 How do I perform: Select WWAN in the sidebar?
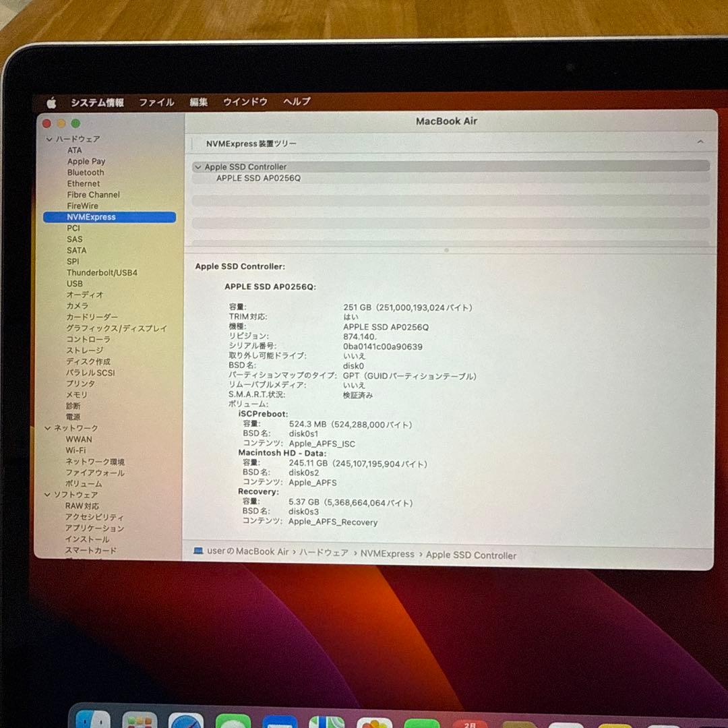(78, 439)
